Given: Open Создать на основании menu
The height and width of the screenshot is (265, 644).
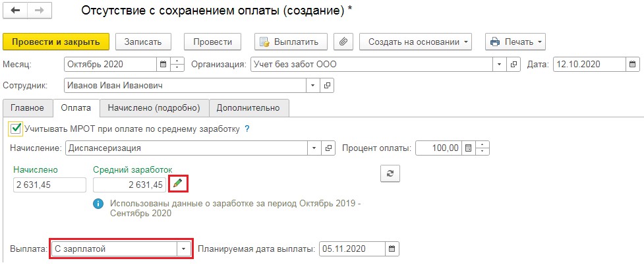Looking at the screenshot, I should tap(416, 42).
